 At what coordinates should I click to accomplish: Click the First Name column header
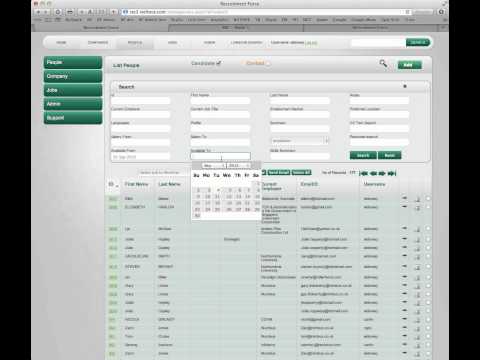pyautogui.click(x=136, y=184)
